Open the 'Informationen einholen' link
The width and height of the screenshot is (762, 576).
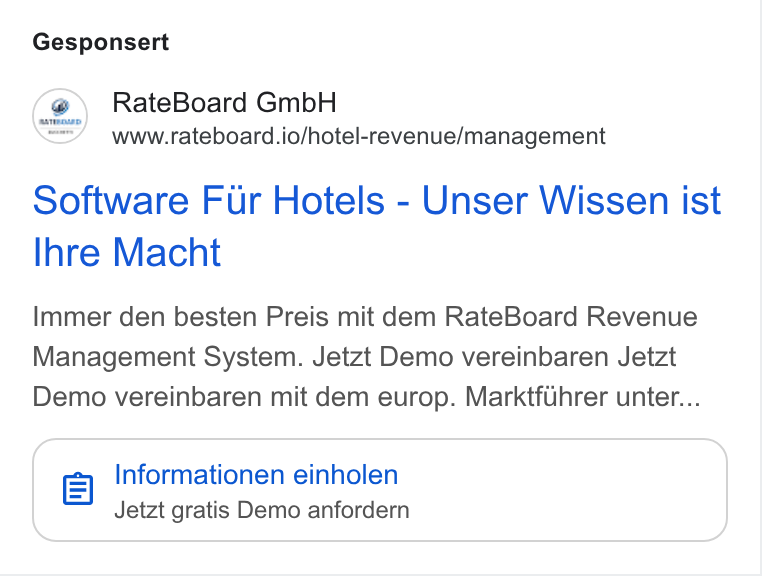256,475
